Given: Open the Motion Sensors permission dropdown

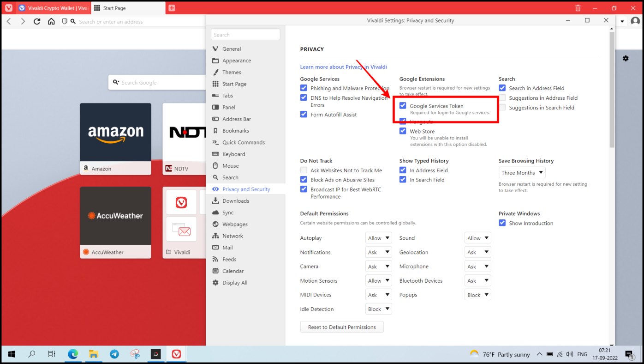Looking at the screenshot, I should [379, 280].
